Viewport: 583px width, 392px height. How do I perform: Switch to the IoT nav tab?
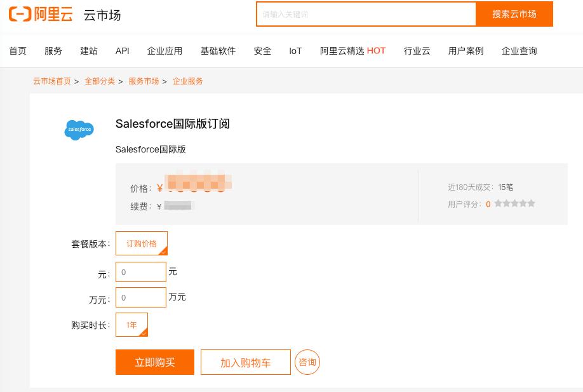[295, 51]
